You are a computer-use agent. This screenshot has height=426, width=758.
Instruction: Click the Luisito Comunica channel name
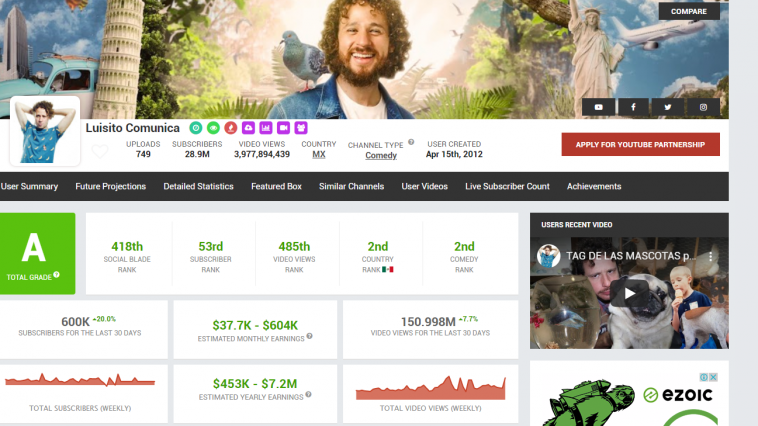pyautogui.click(x=132, y=128)
